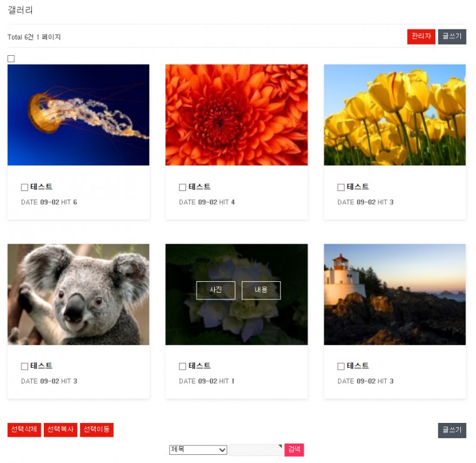Click the 내용 overlay button on hydrangea

tap(261, 290)
